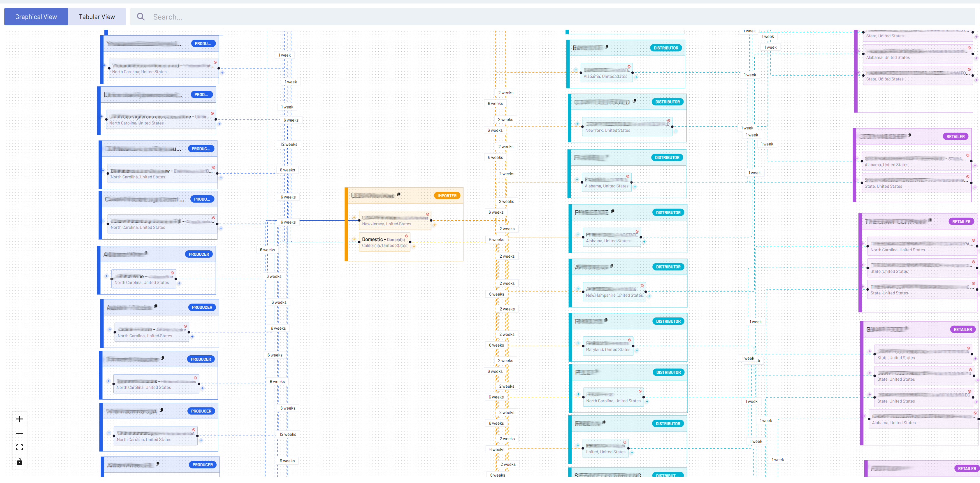Image resolution: width=980 pixels, height=483 pixels.
Task: Click the 12 weeks edge label near bottom
Action: [x=288, y=434]
